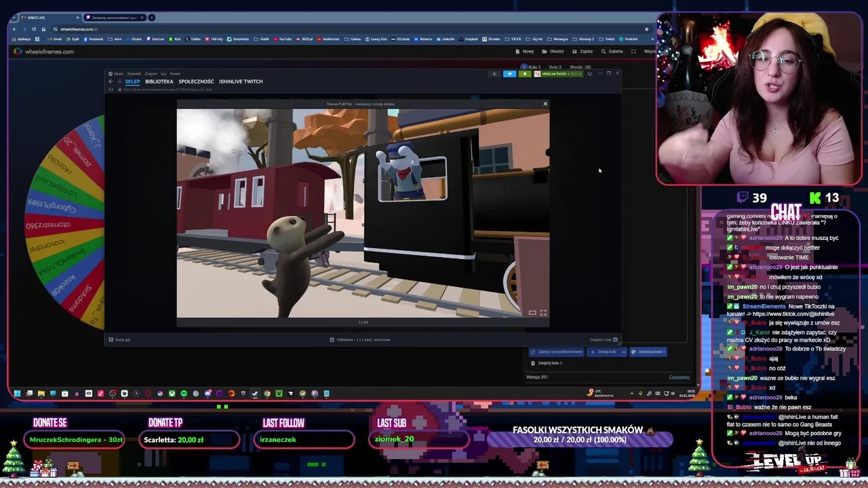The height and width of the screenshot is (488, 868).
Task: Open the taskbar weather widget
Action: click(600, 393)
